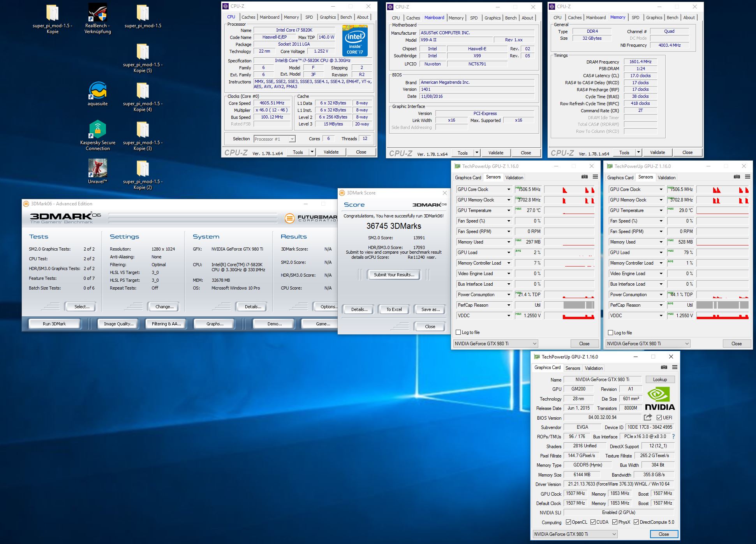756x544 pixels.
Task: Click the Intel Core i7 logo in CPU-Z
Action: [x=355, y=41]
